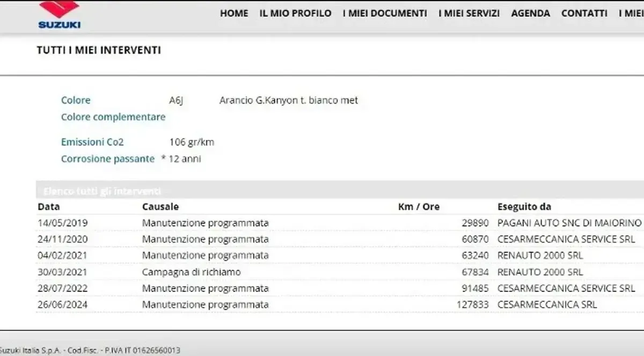Click Manutenzione programmata on 14/05/2019 row
The width and height of the screenshot is (644, 356).
click(206, 223)
